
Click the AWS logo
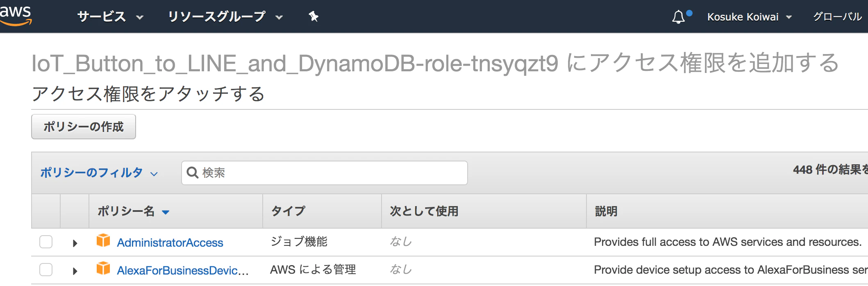[x=16, y=16]
